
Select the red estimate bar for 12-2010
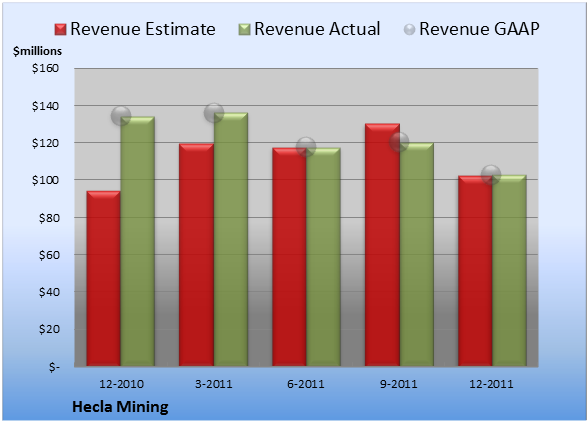(104, 278)
